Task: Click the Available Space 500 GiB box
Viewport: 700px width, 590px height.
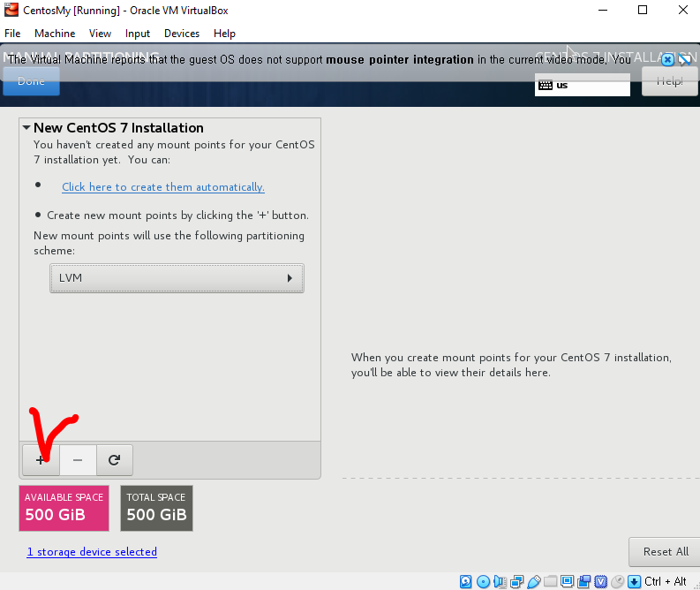Action: [x=64, y=508]
